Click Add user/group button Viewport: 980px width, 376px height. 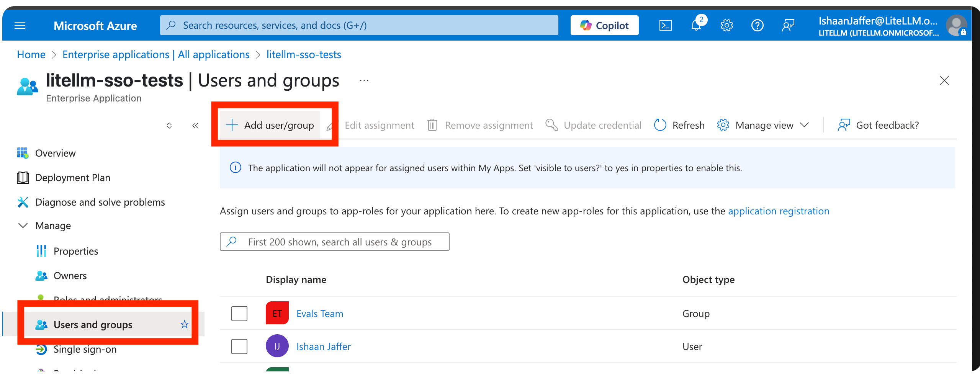(x=270, y=125)
